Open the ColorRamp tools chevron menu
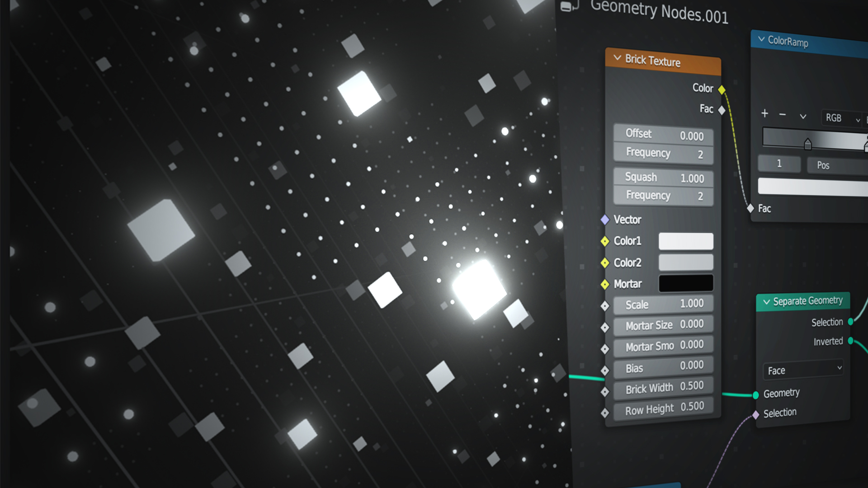 pos(803,117)
